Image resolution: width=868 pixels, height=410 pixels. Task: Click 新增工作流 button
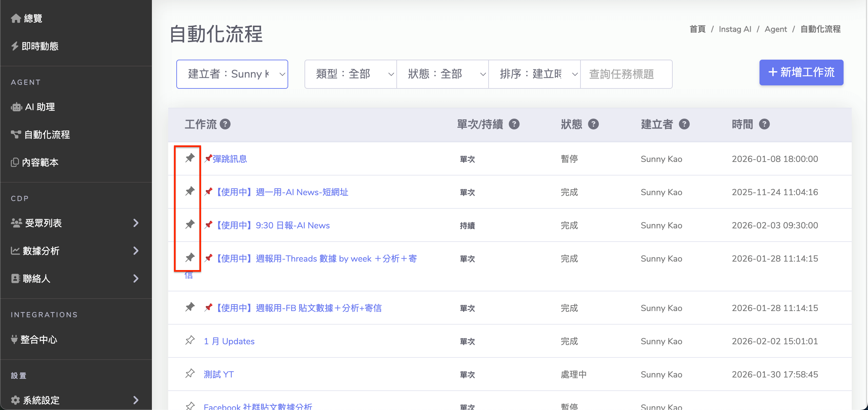801,73
